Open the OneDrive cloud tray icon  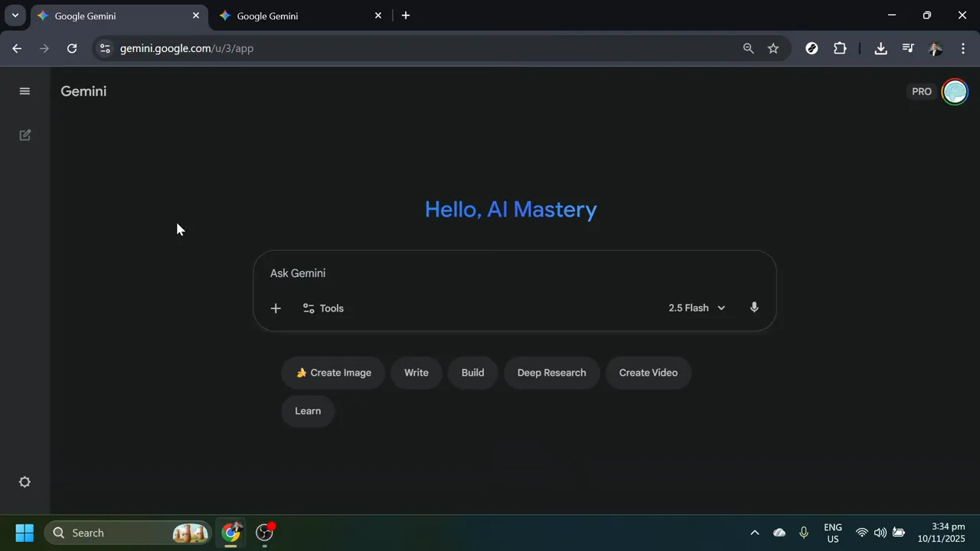[779, 533]
